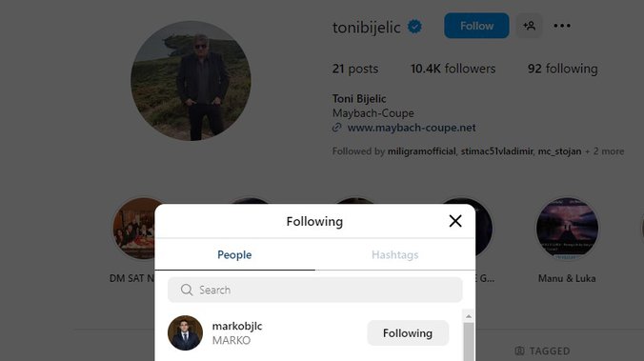Switch to the Hashtags tab
This screenshot has width=644, height=361.
[394, 254]
